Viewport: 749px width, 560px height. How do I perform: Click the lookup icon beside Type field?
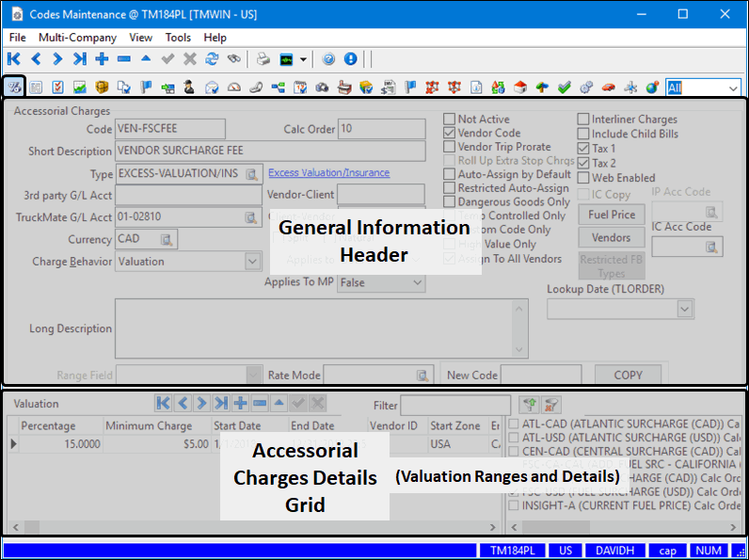pos(251,174)
